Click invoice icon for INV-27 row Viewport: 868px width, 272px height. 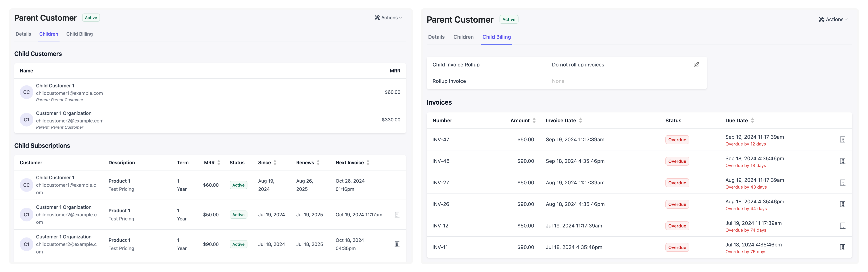point(842,183)
